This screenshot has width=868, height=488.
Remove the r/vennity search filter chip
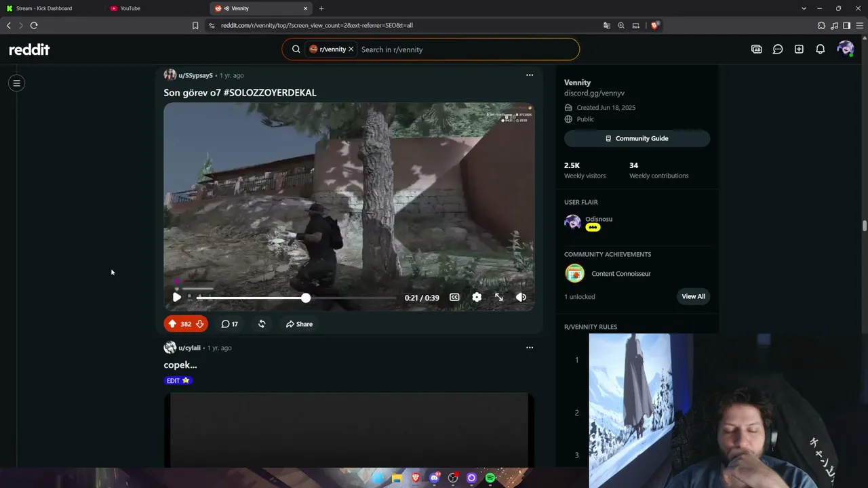point(351,49)
